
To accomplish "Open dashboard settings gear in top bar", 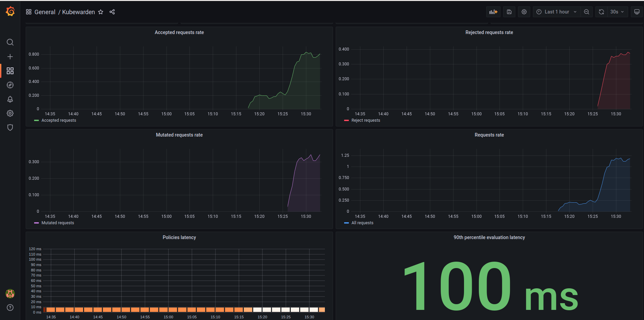I will pyautogui.click(x=524, y=11).
